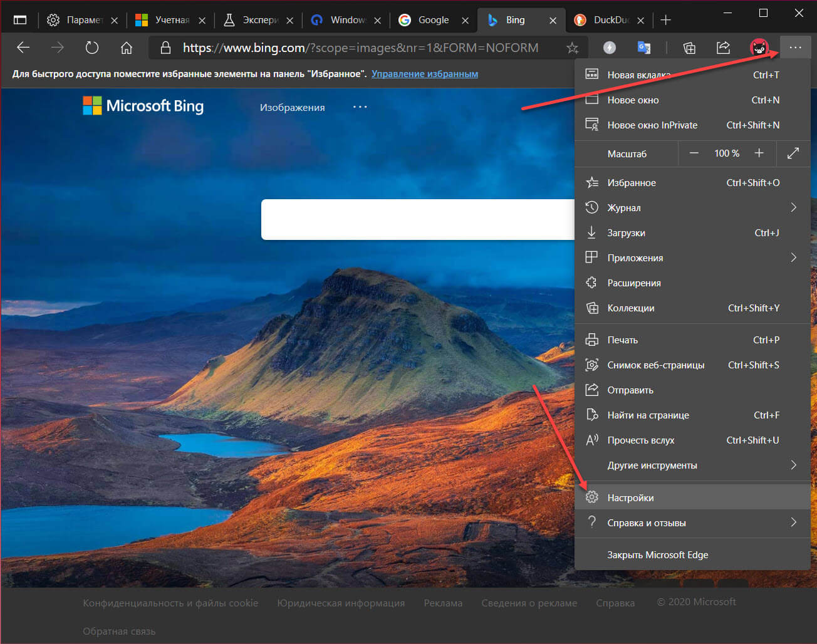817x644 pixels.
Task: Zoom out with the minus button
Action: pos(694,153)
